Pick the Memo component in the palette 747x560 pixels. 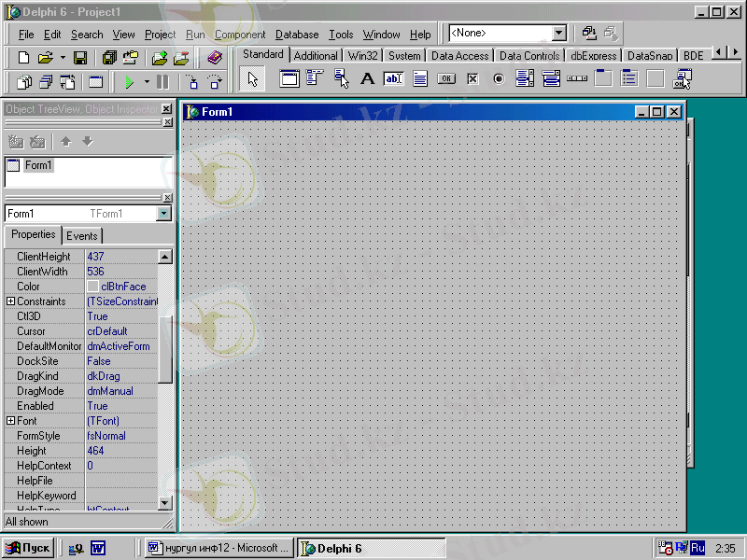point(420,79)
